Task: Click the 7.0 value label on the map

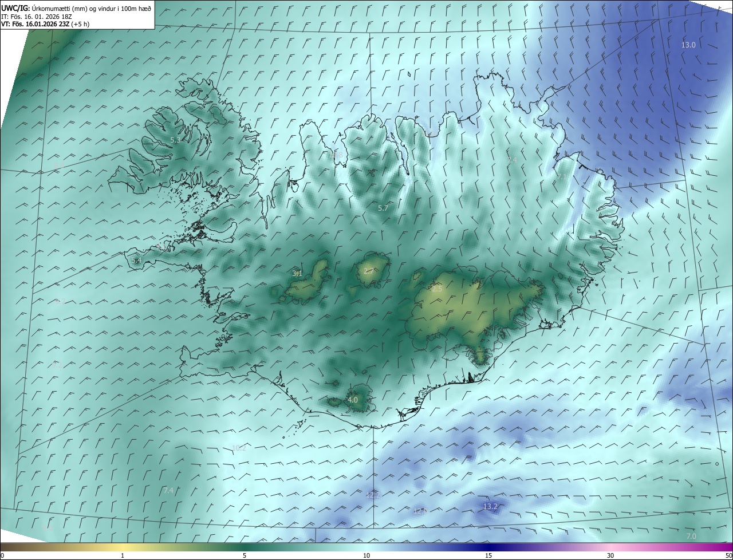Action: [691, 537]
